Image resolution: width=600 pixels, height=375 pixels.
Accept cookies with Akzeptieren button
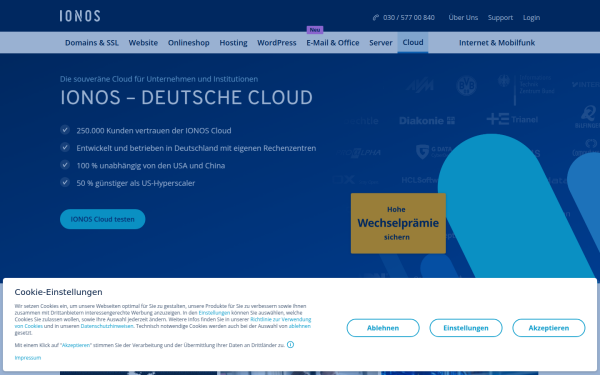tap(549, 328)
